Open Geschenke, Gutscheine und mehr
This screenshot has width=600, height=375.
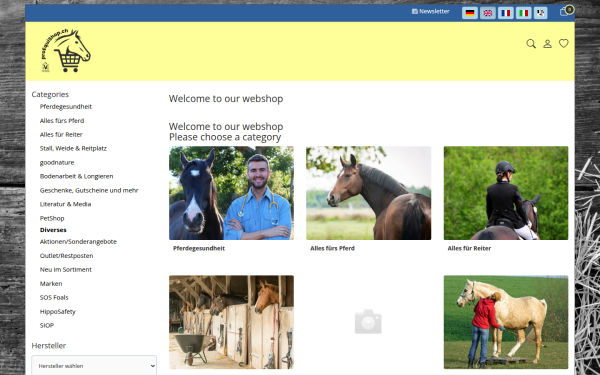[x=89, y=190]
